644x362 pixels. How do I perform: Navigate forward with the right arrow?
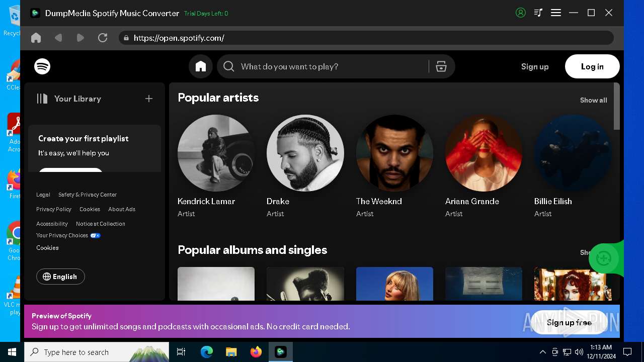point(80,38)
